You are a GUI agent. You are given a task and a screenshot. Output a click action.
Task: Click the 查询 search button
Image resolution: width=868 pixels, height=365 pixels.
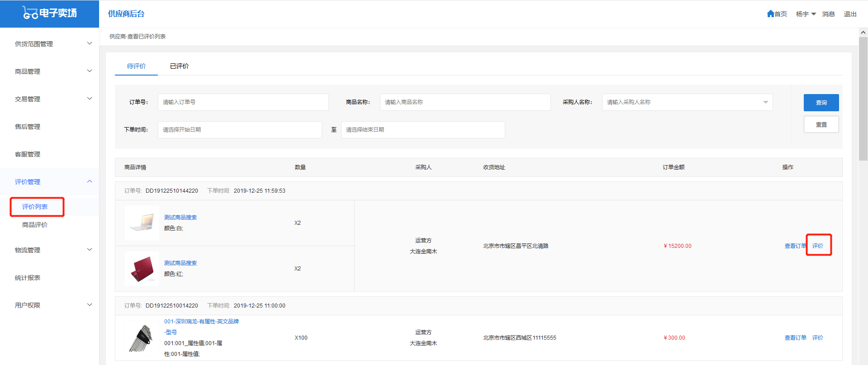tap(821, 103)
